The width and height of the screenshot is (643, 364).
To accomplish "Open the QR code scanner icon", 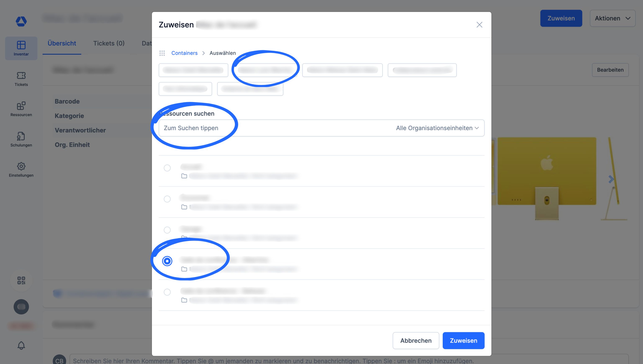I will tap(21, 280).
